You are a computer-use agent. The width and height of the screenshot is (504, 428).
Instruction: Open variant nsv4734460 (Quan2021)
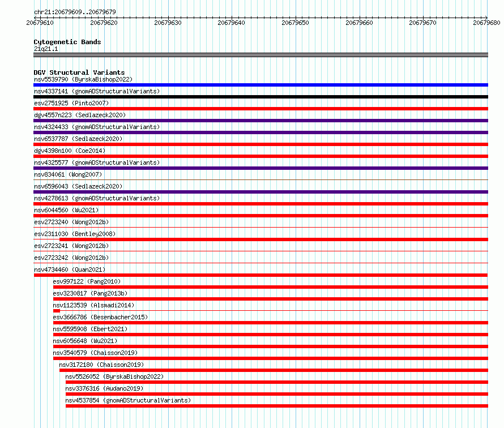(70, 269)
